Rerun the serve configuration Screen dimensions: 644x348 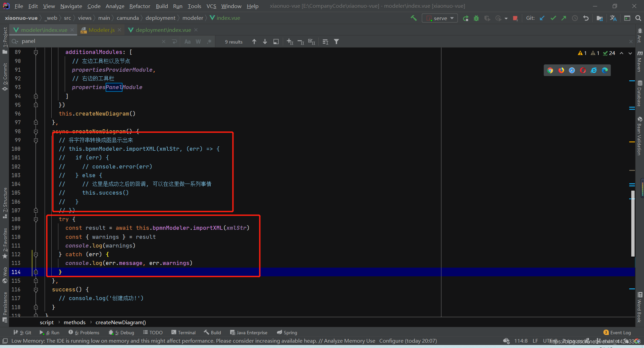466,18
